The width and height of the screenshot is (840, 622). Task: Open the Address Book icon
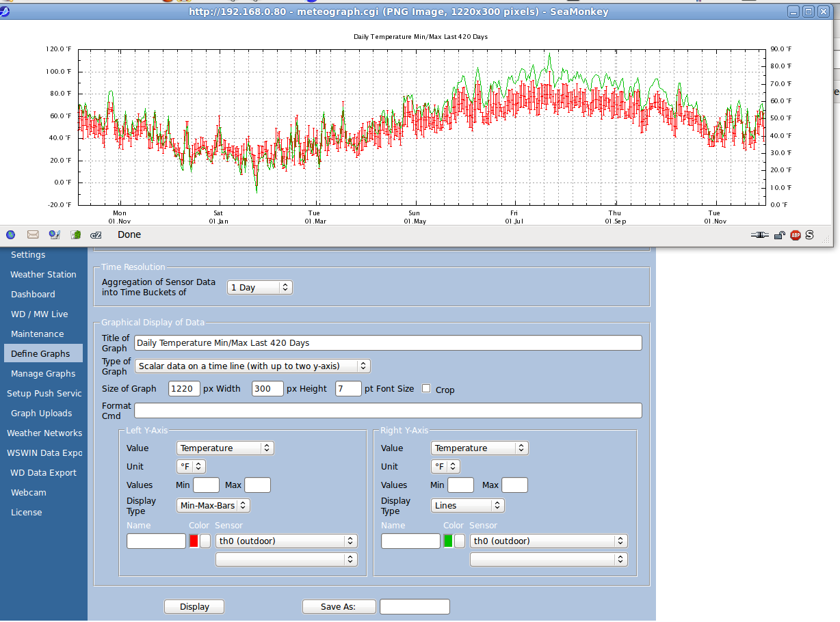(x=76, y=235)
